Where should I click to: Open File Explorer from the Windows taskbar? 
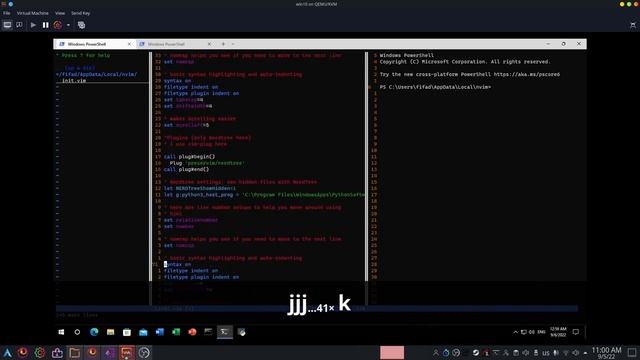pyautogui.click(x=110, y=332)
